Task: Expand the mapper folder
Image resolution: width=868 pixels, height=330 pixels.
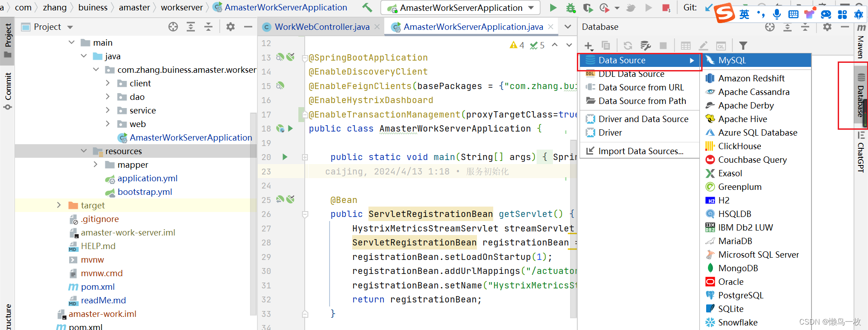Action: [x=95, y=165]
